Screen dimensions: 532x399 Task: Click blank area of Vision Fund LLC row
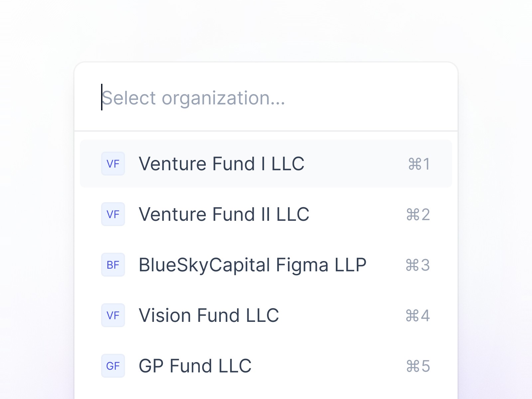click(342, 315)
